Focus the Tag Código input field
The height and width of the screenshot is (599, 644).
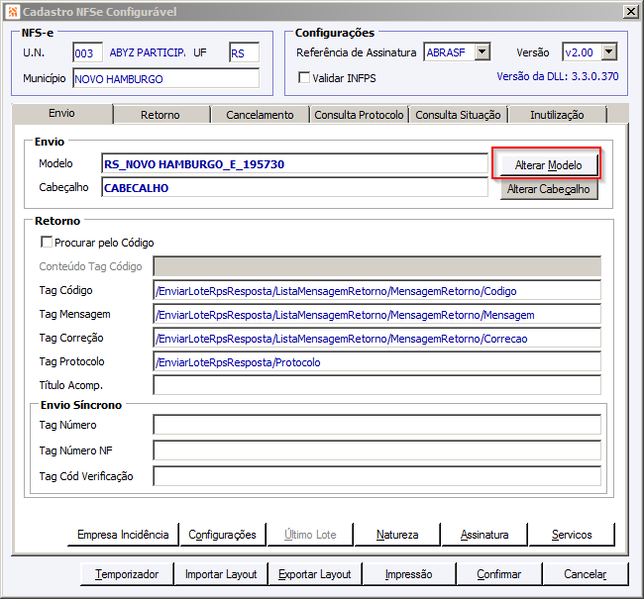coord(377,291)
